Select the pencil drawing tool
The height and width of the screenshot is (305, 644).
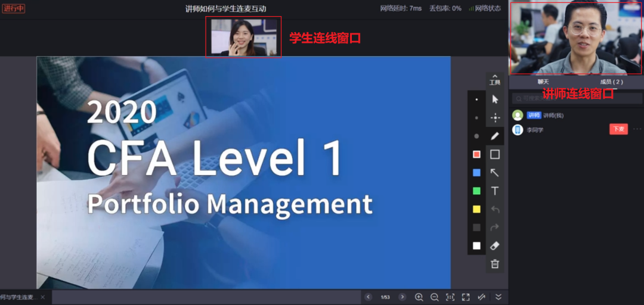click(494, 136)
